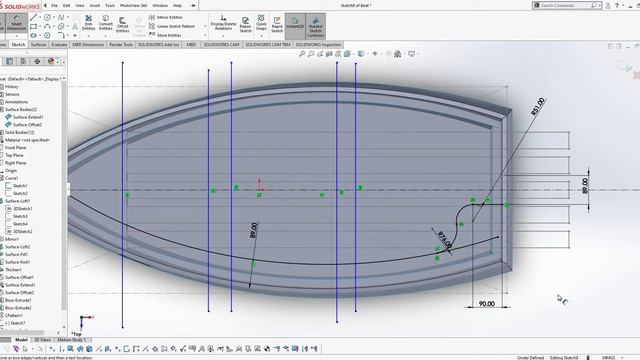Switch to the Motion Study 1 tab
The image size is (640, 360).
71,340
